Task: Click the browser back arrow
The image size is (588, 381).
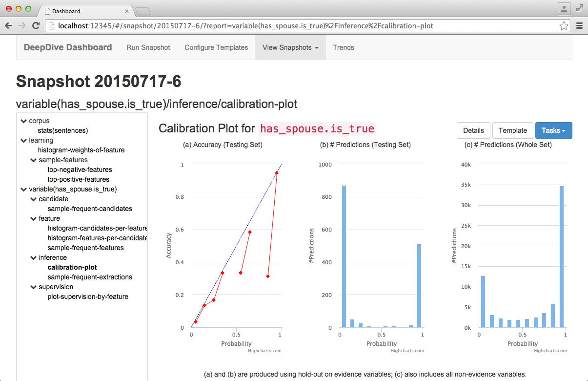Action: click(x=9, y=26)
